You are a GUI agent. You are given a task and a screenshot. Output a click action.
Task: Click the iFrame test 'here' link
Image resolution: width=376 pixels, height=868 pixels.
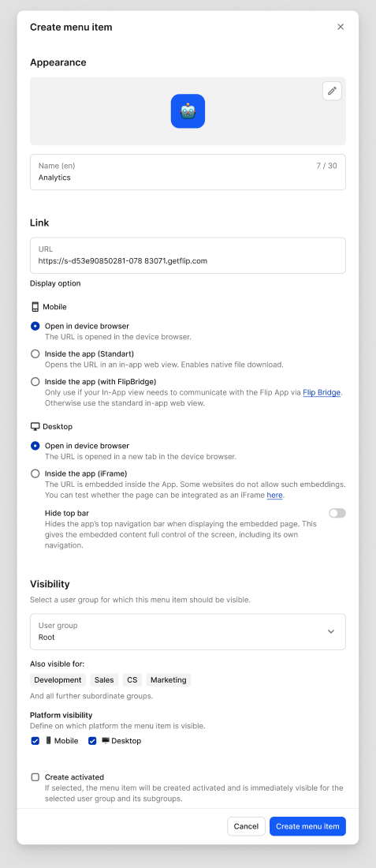[275, 495]
